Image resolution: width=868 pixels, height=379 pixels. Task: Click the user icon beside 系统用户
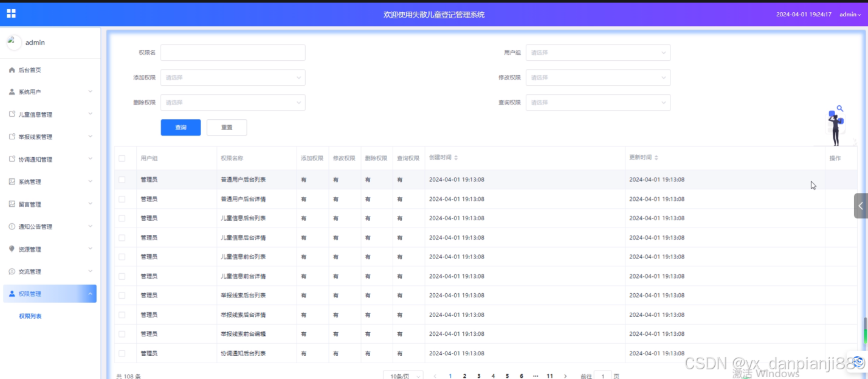click(x=12, y=92)
